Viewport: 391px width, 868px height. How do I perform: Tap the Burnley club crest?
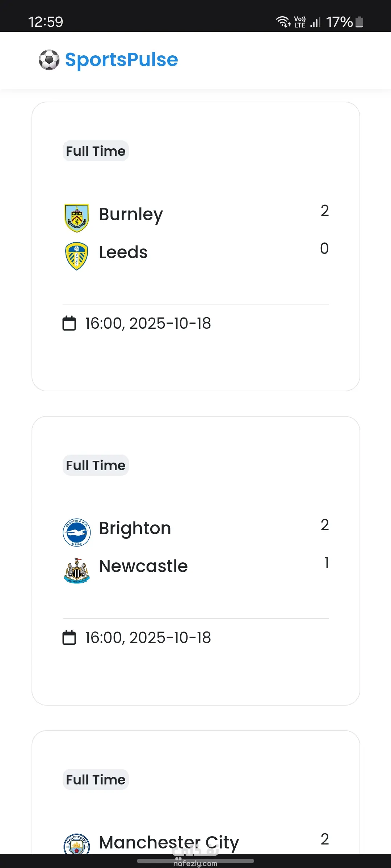76,218
